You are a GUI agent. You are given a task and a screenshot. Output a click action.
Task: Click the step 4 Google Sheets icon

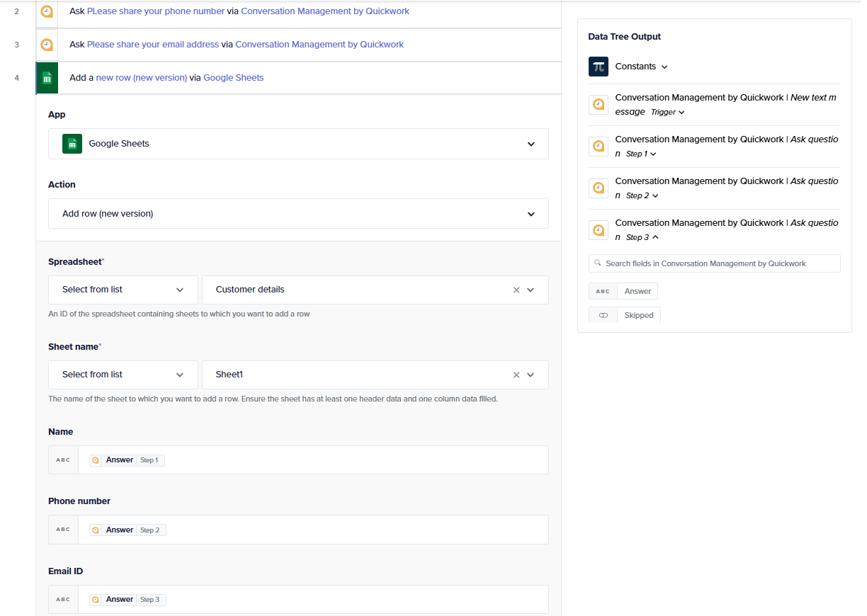[47, 78]
